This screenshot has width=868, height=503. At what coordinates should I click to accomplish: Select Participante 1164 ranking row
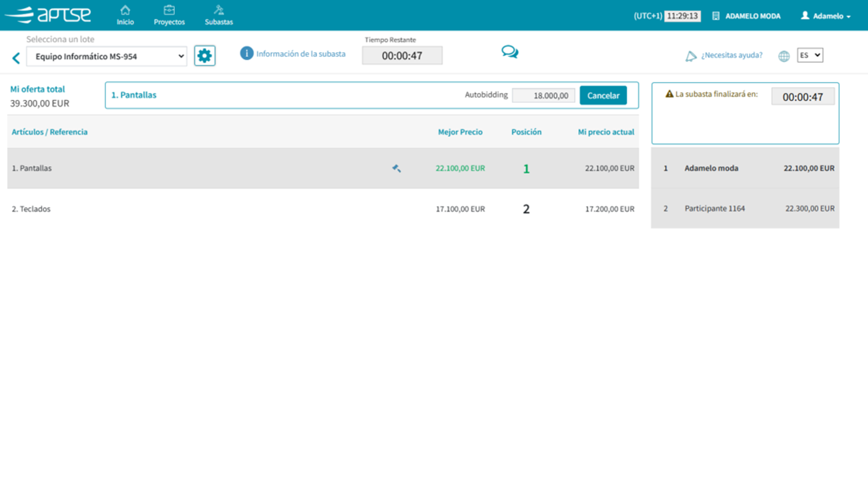coord(745,209)
